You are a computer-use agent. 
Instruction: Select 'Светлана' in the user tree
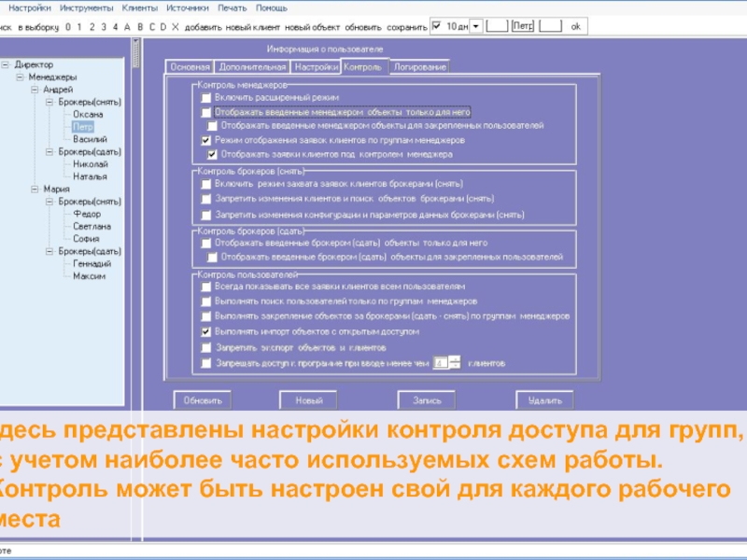pos(92,226)
